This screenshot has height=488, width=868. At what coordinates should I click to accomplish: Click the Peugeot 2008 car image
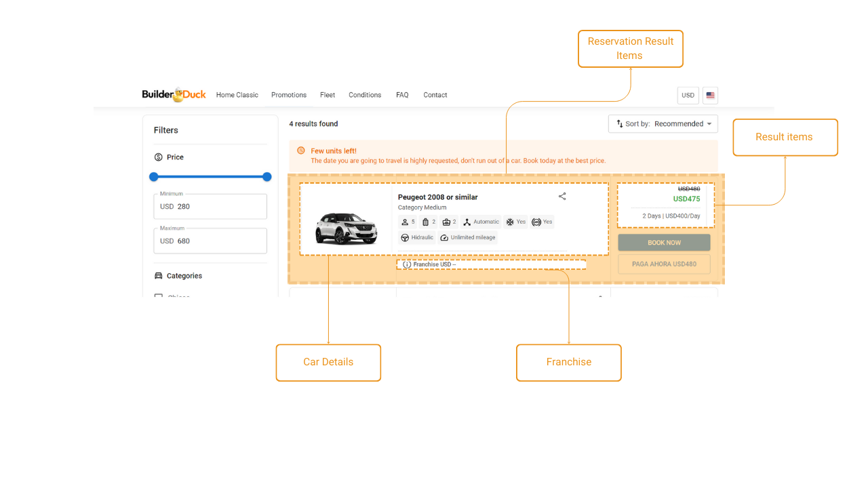[346, 228]
